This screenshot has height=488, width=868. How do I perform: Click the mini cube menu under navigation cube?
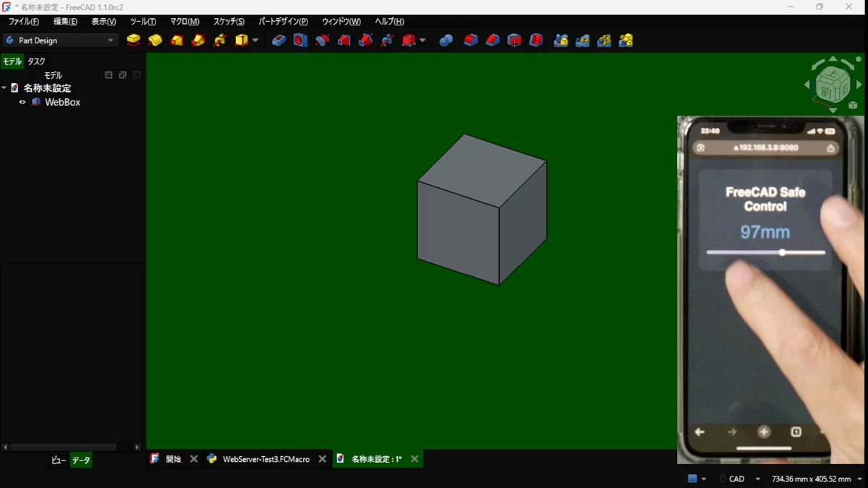pyautogui.click(x=854, y=106)
